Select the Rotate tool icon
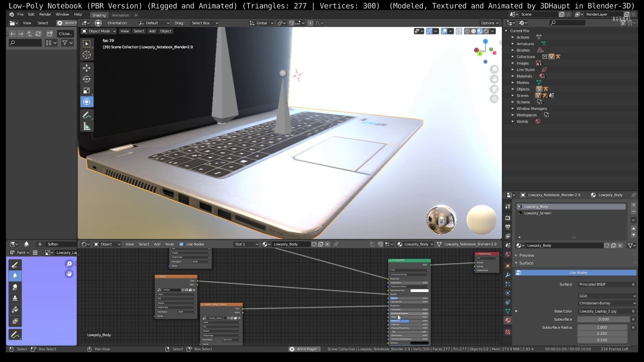 pos(87,79)
